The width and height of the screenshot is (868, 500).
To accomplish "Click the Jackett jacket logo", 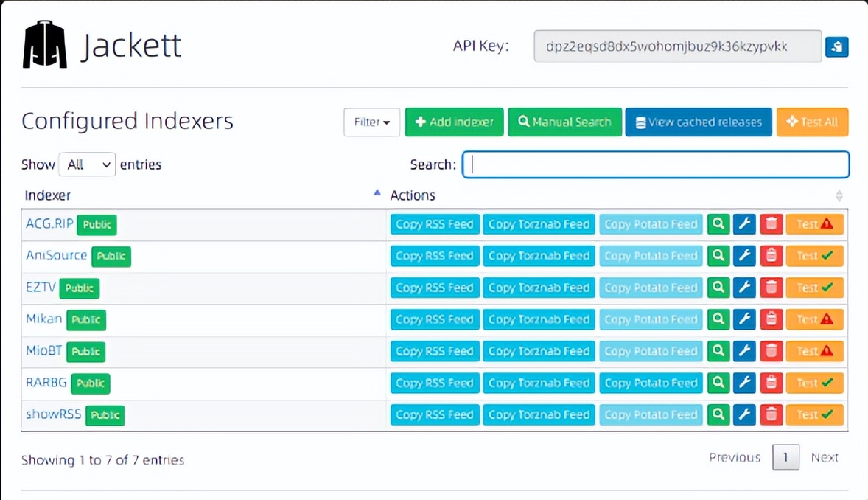I will point(45,44).
